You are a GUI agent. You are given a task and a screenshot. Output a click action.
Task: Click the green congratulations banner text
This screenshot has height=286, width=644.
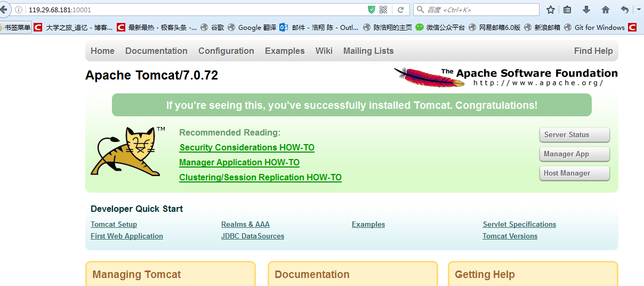(x=352, y=105)
